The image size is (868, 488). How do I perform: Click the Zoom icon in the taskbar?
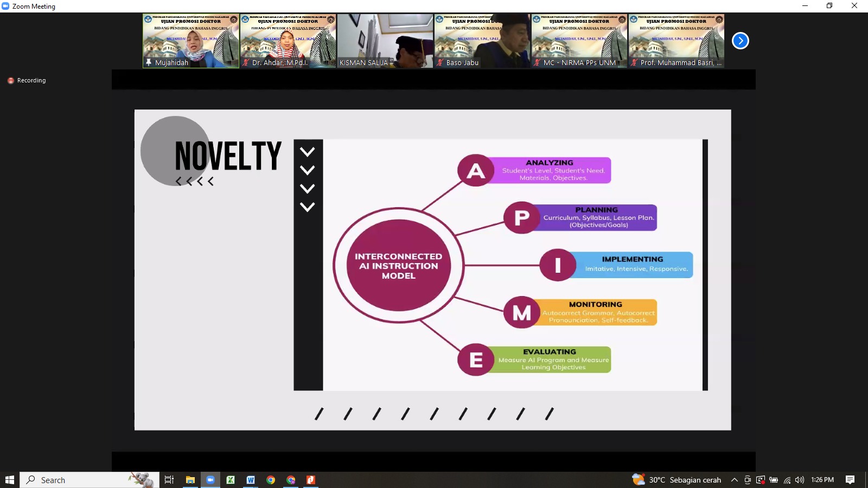(210, 480)
